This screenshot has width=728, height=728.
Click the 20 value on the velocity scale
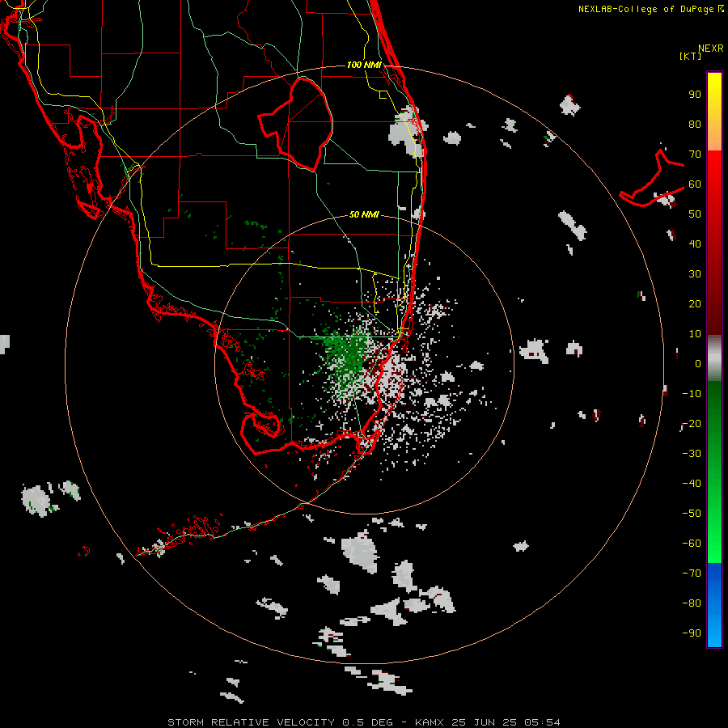(695, 304)
